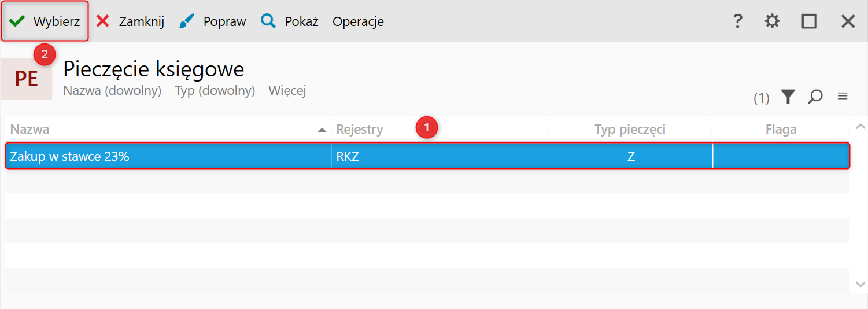Open the Operacje menu
This screenshot has width=868, height=309.
[x=358, y=21]
